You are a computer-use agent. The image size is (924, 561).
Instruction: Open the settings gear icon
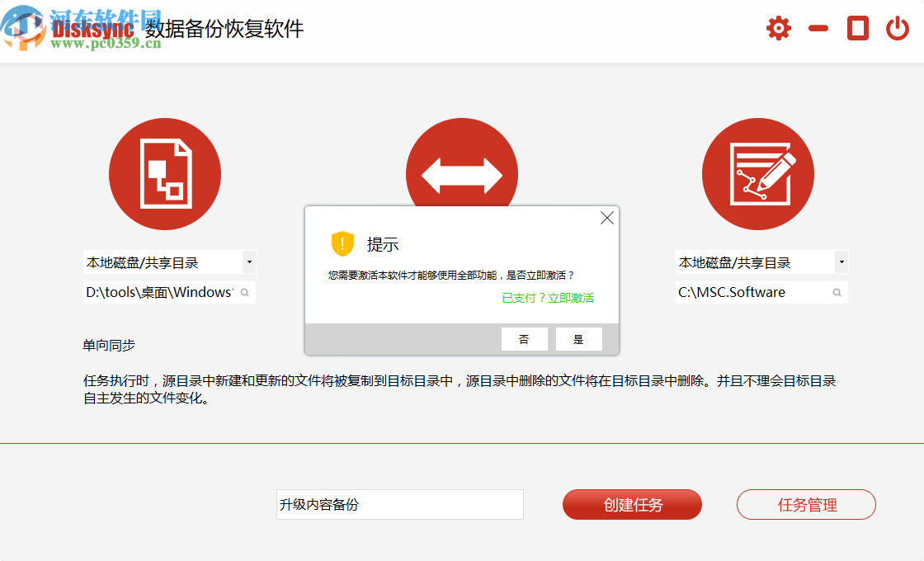(777, 27)
